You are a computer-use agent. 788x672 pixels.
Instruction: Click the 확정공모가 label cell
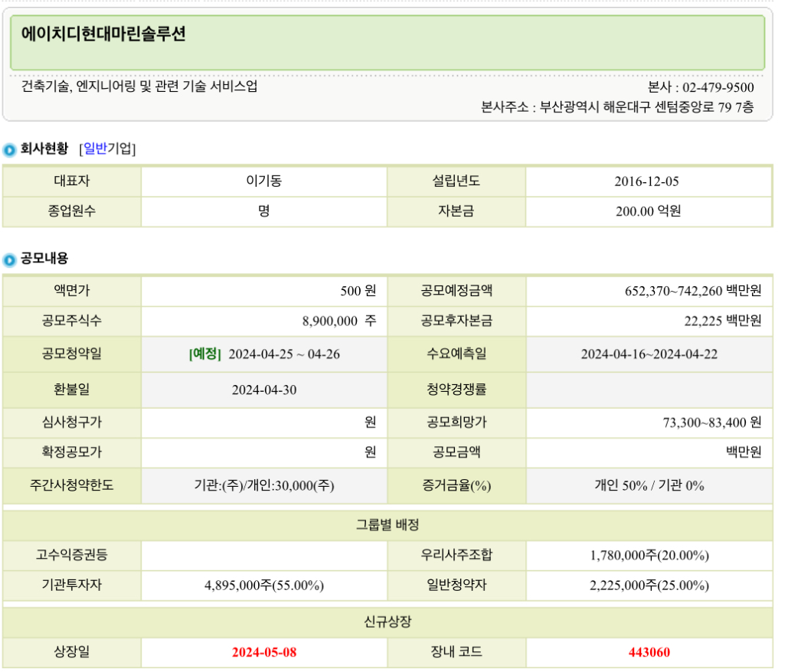tap(72, 452)
